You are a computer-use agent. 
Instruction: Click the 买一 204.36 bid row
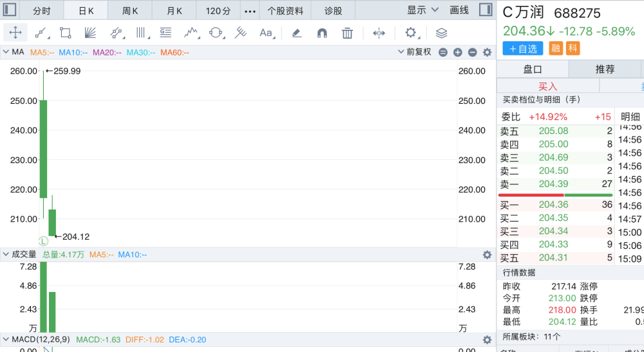coord(556,204)
